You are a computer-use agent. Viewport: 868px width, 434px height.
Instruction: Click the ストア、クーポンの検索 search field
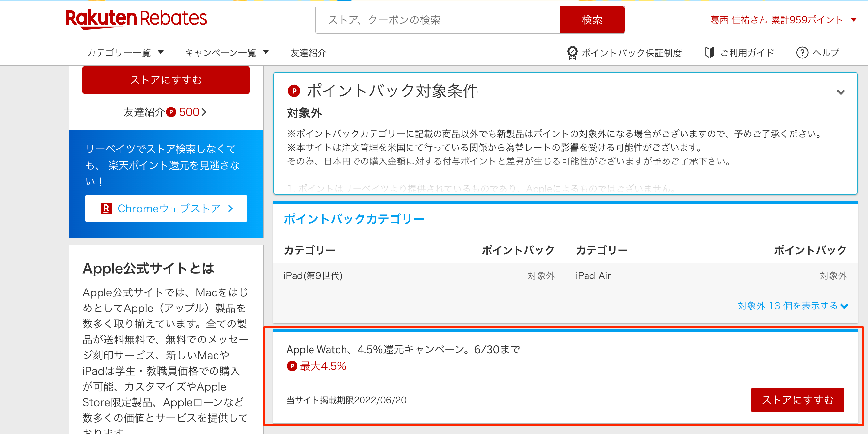coord(438,20)
